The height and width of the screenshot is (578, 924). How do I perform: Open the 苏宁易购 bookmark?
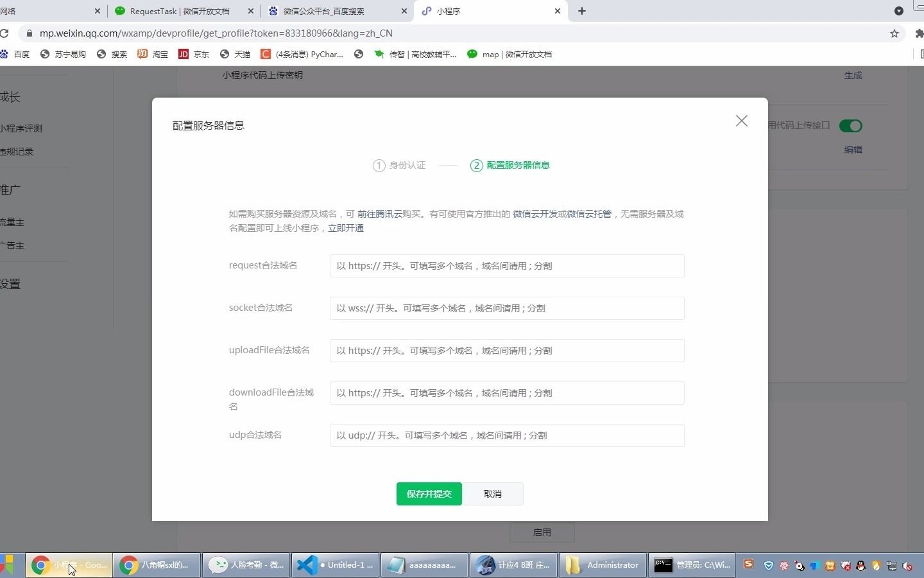coord(63,55)
